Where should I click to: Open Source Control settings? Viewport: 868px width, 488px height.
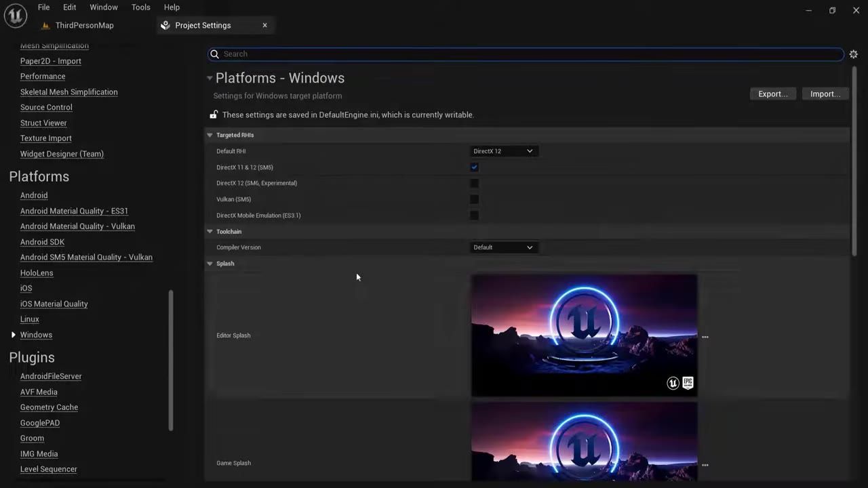pyautogui.click(x=46, y=107)
